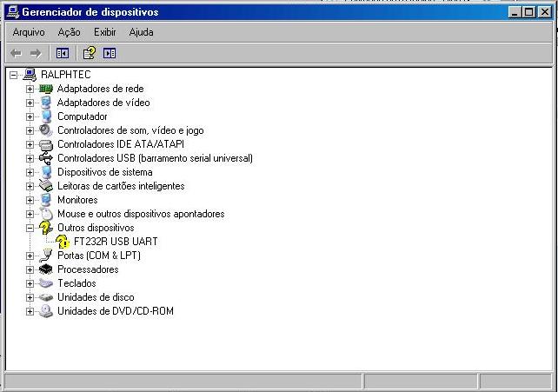Viewport: 558px width, 392px height.
Task: Expand the Teclados node
Action: pyautogui.click(x=30, y=283)
